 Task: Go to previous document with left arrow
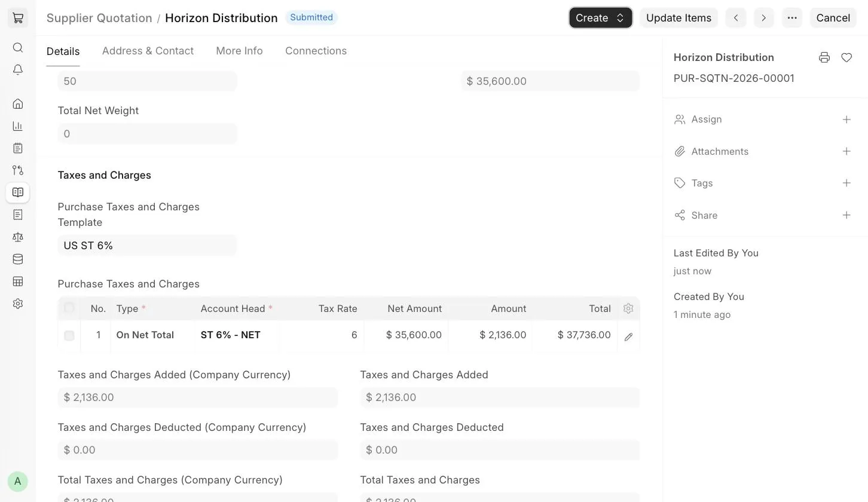pyautogui.click(x=736, y=18)
